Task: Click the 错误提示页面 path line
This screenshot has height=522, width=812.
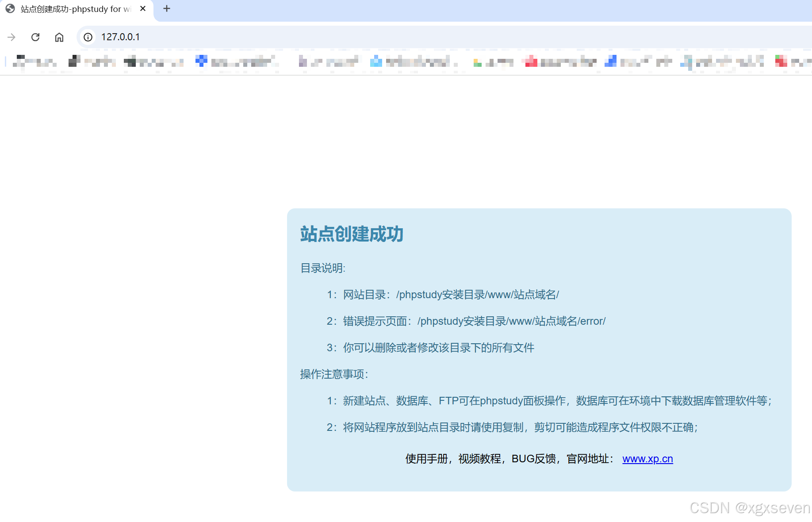Action: [x=466, y=321]
